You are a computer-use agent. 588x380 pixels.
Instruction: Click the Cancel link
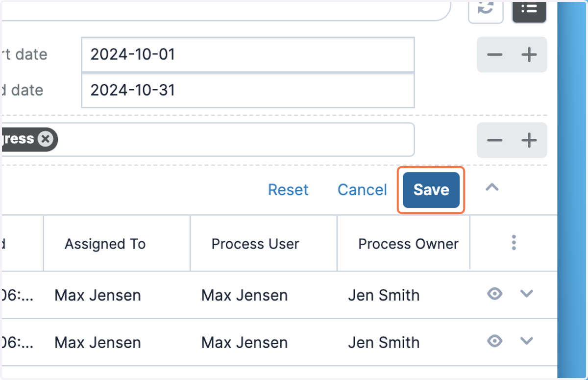pos(362,190)
